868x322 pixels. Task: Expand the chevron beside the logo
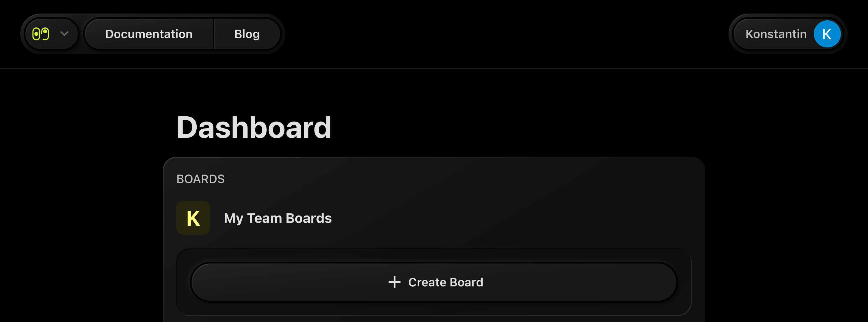(x=64, y=34)
